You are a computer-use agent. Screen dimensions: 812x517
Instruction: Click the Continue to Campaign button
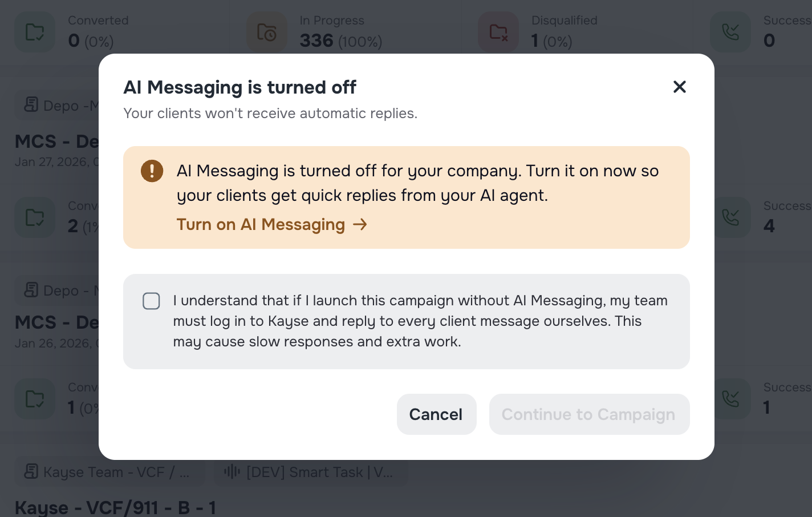588,414
